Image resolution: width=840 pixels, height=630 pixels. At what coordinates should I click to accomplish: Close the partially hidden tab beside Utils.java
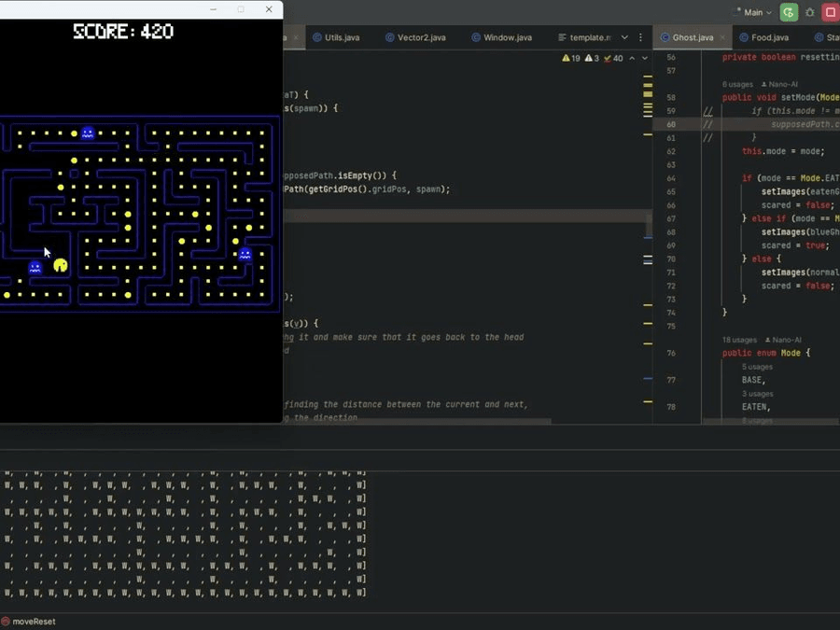[296, 37]
